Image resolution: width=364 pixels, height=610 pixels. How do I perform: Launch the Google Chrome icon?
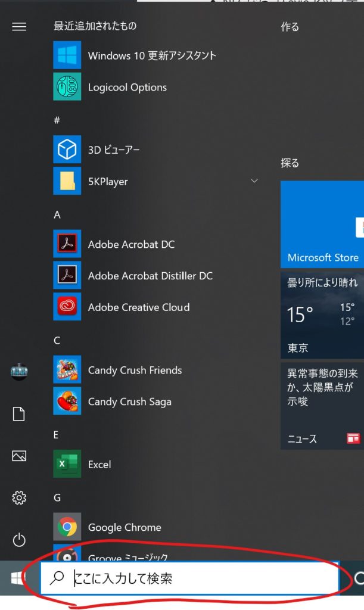[x=67, y=527]
